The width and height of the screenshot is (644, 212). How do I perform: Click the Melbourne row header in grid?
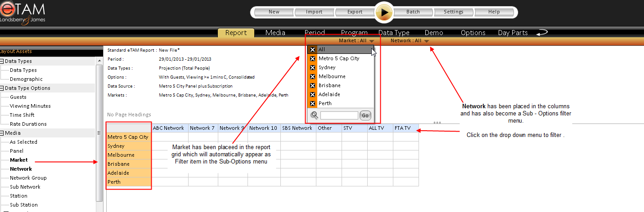[x=129, y=155]
